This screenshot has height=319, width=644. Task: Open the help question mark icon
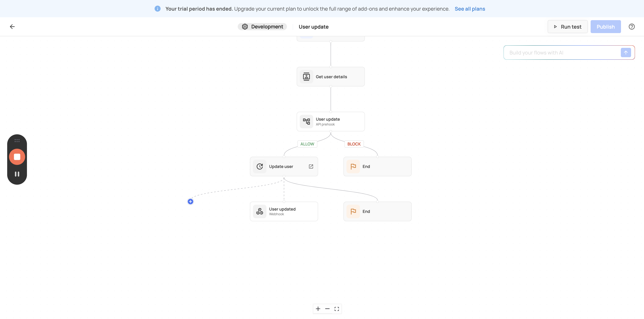point(631,26)
